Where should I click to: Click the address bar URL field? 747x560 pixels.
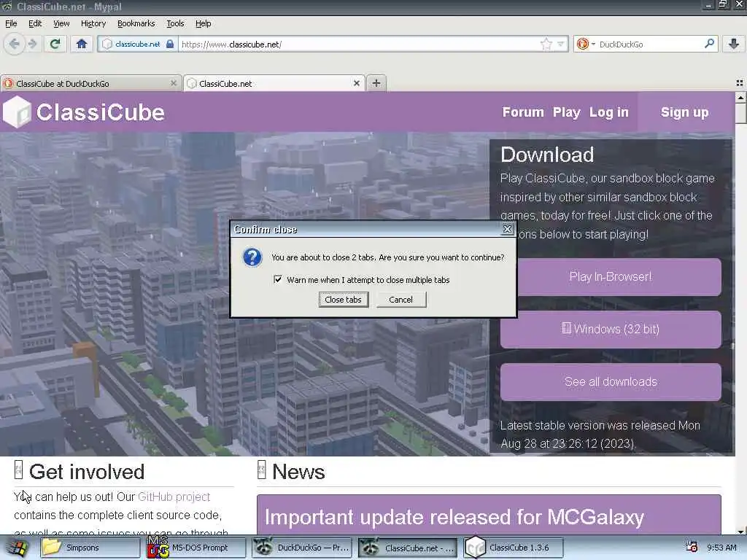360,44
